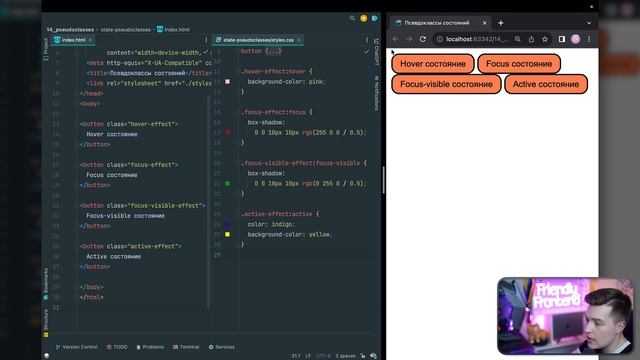640x360 pixels.
Task: Open the IDE search magnifier icon
Action: (352, 18)
